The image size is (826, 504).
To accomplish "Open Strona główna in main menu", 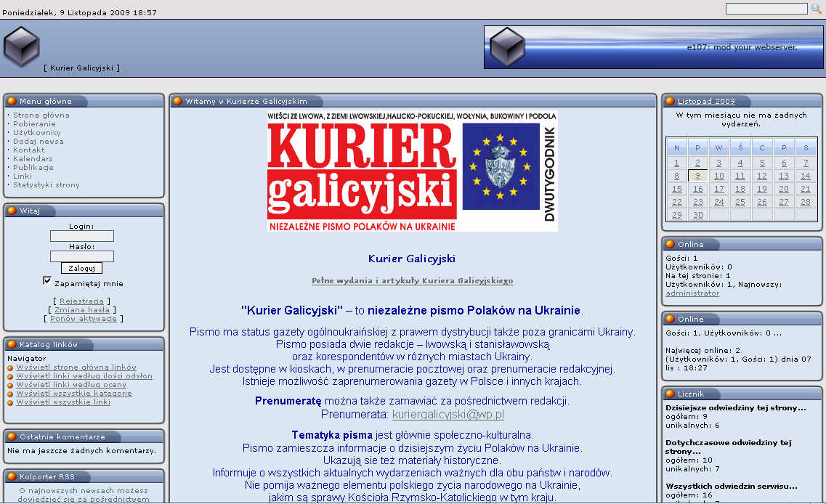I will [41, 115].
